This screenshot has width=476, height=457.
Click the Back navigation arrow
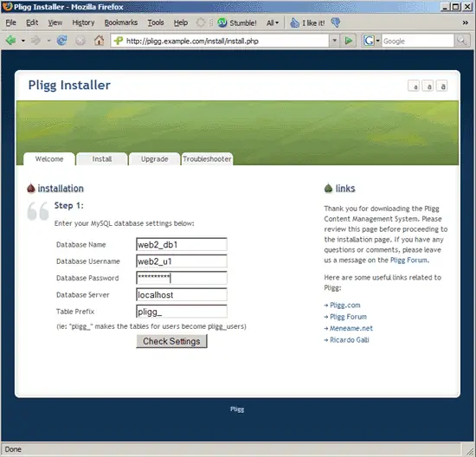coord(11,41)
